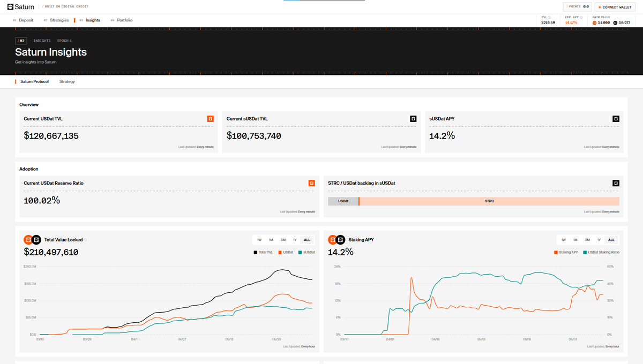Click the black sUSDat fair value token icon

615,22
